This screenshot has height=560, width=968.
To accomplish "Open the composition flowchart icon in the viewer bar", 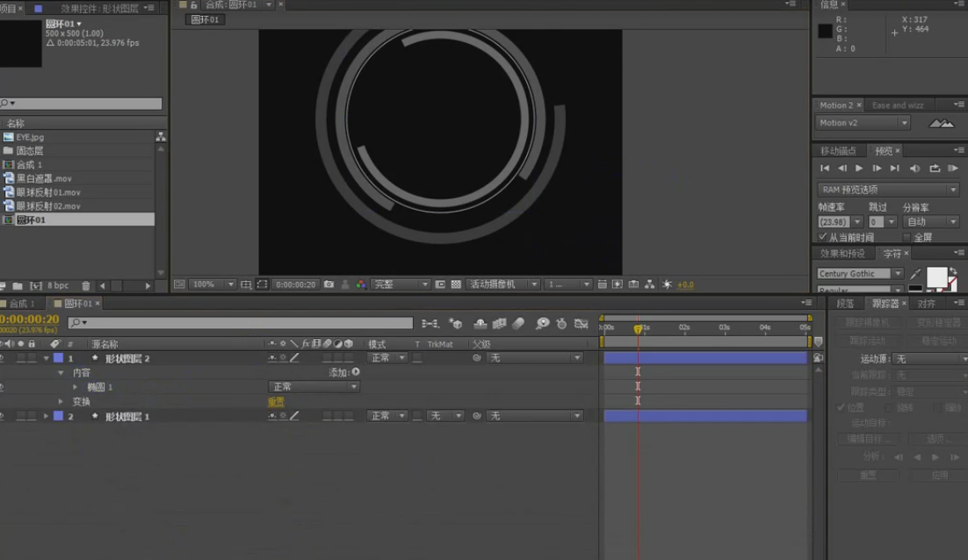I will (649, 284).
